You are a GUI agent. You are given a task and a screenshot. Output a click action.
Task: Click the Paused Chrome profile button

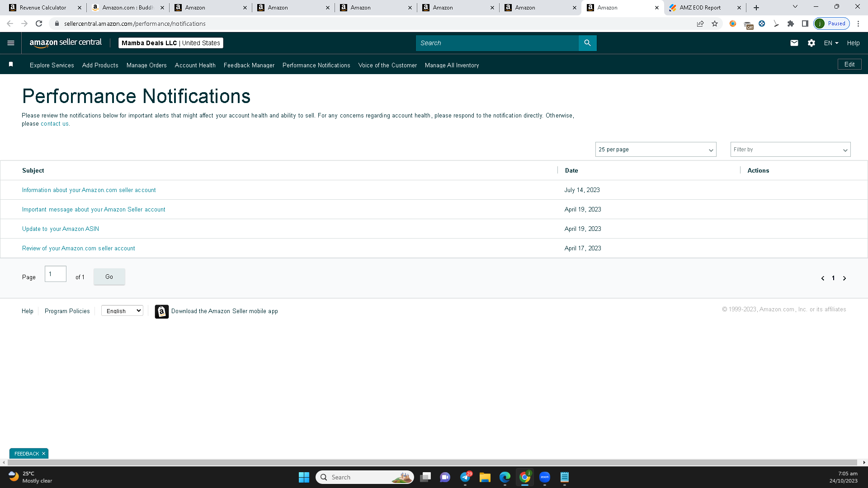831,23
